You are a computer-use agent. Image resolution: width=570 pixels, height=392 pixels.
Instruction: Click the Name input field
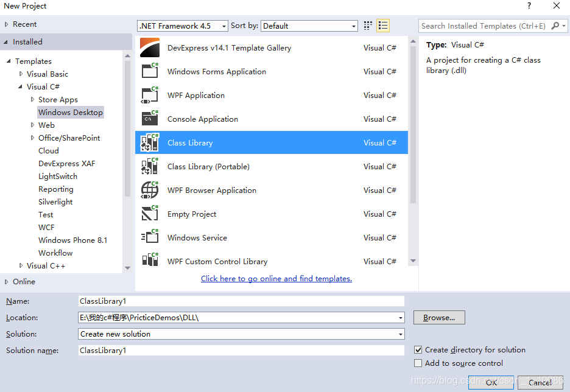point(241,301)
